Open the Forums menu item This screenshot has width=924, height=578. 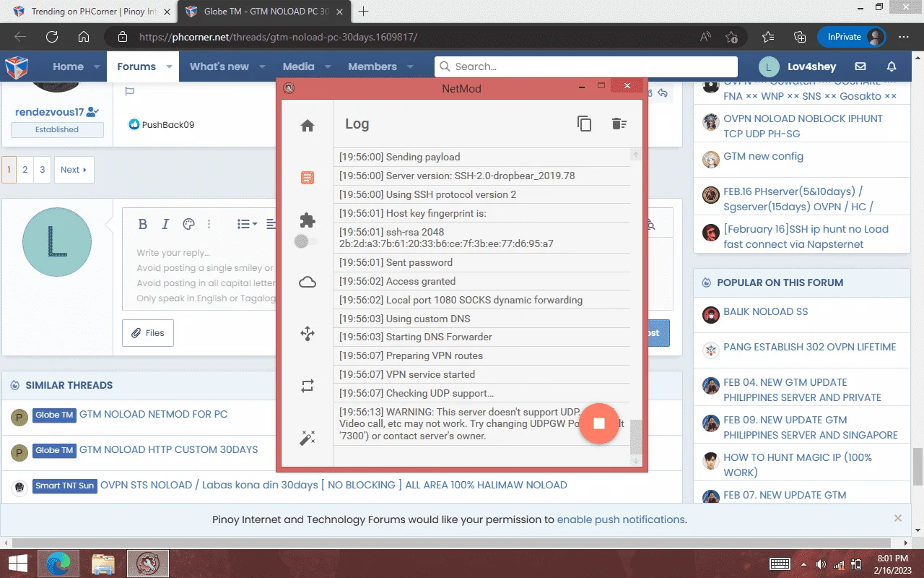[136, 66]
